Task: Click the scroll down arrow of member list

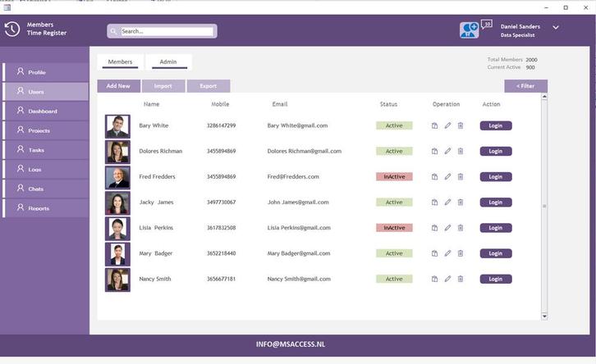Action: click(x=544, y=316)
